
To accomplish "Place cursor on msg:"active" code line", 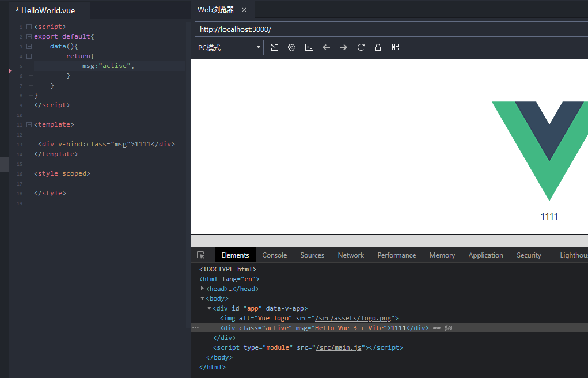I will 108,66.
